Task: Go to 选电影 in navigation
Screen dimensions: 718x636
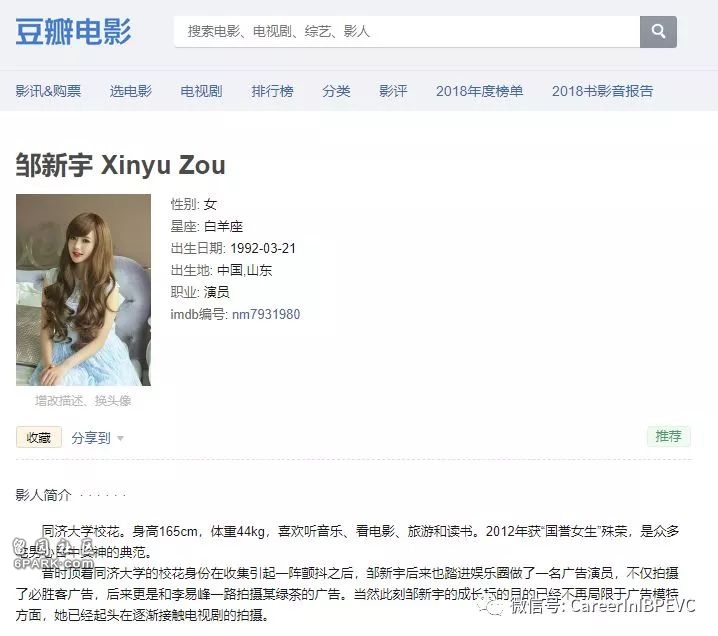Action: [x=131, y=91]
